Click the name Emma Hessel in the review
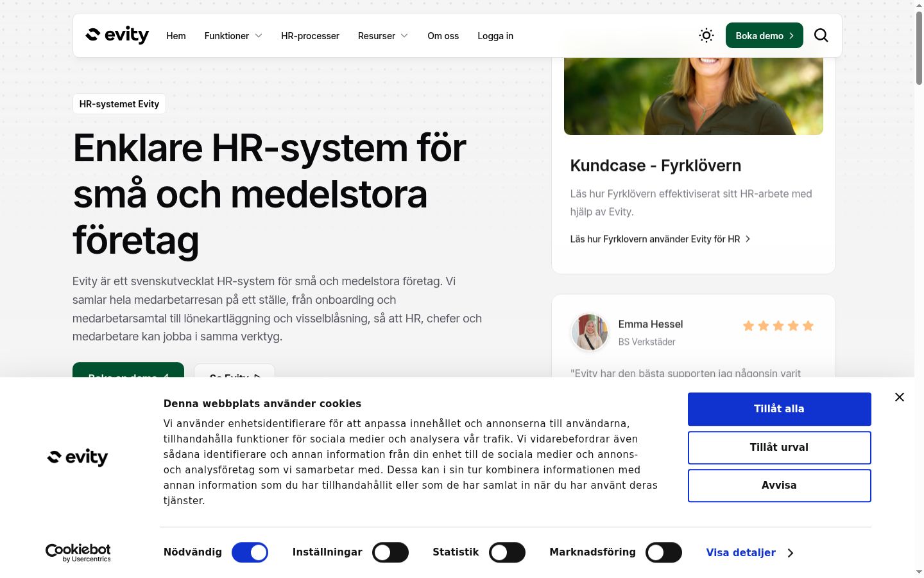Screen dimensions: 924x578 coord(651,324)
